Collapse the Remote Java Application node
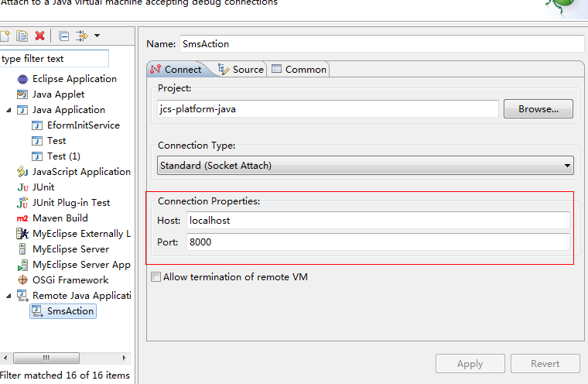Viewport: 588px width, 384px height. click(9, 297)
